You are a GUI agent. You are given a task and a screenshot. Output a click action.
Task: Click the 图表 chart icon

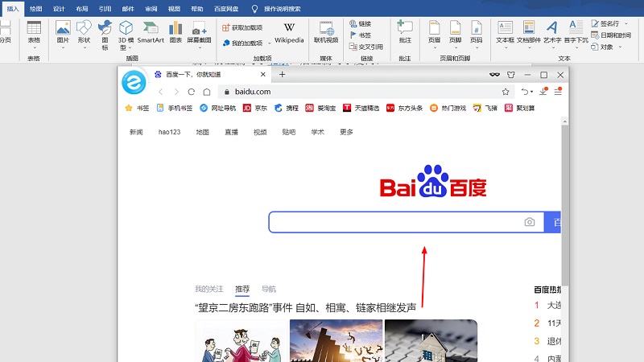[175, 31]
